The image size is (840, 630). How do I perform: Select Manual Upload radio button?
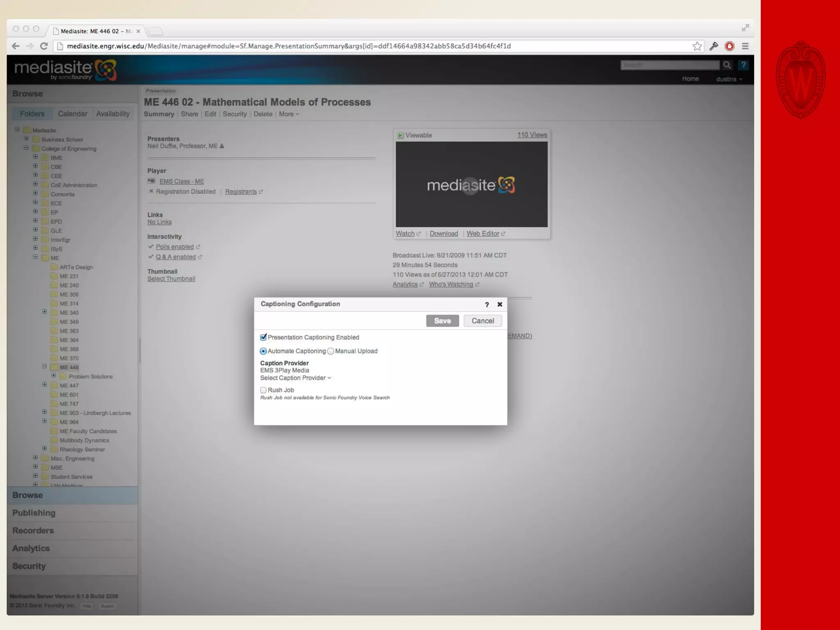331,351
